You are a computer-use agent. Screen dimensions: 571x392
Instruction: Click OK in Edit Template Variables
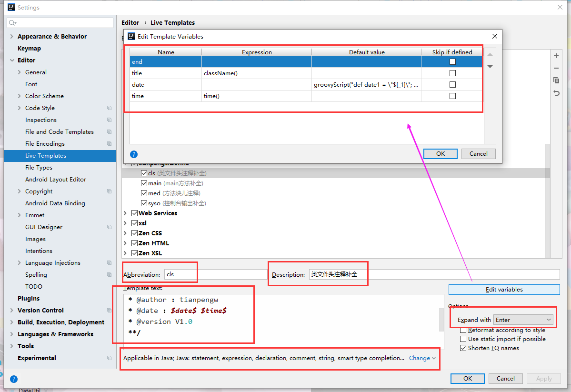point(440,154)
